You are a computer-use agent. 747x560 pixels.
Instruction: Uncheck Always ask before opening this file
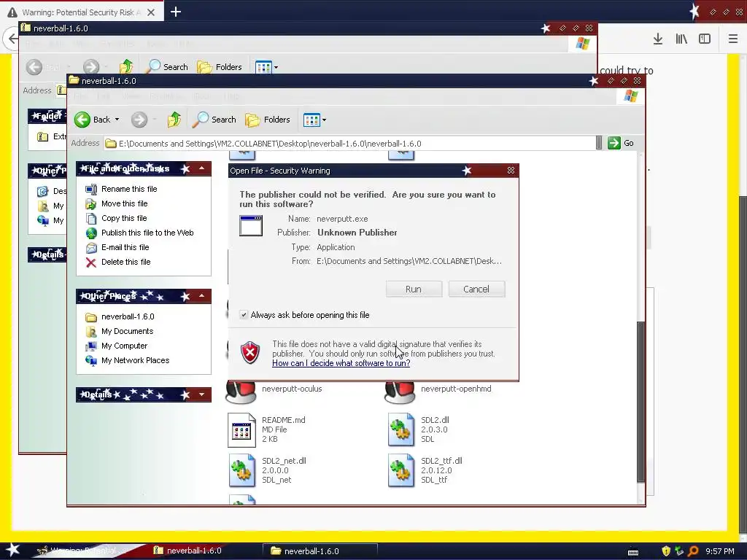click(244, 315)
